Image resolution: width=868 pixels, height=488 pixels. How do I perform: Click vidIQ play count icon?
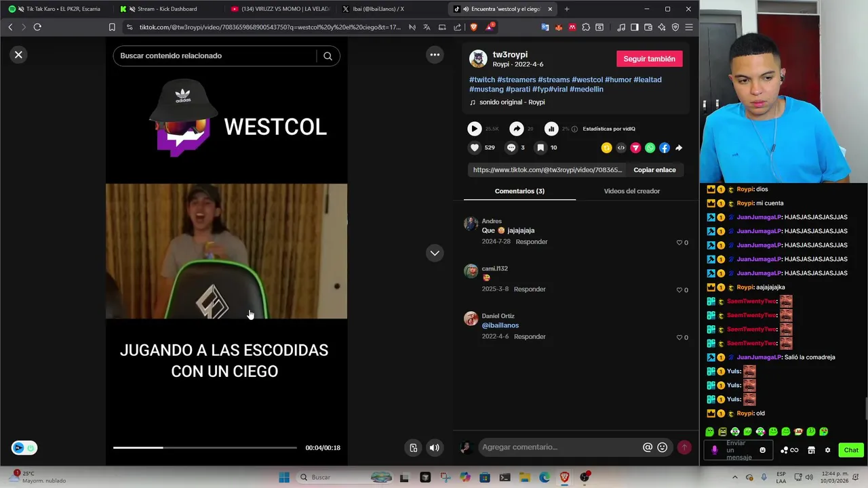475,129
